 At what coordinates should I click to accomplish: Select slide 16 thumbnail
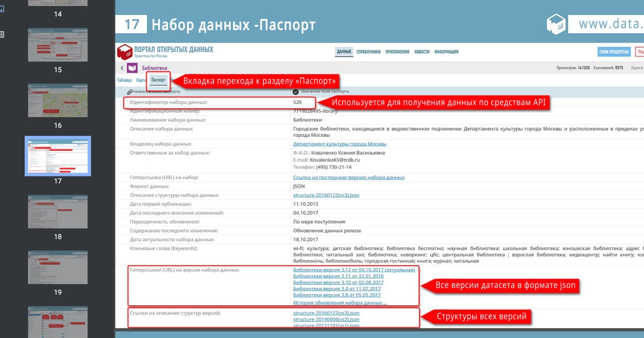click(58, 101)
